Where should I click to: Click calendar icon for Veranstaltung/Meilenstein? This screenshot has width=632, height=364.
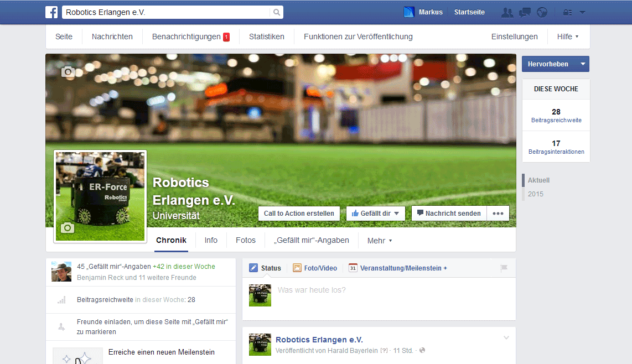click(353, 268)
